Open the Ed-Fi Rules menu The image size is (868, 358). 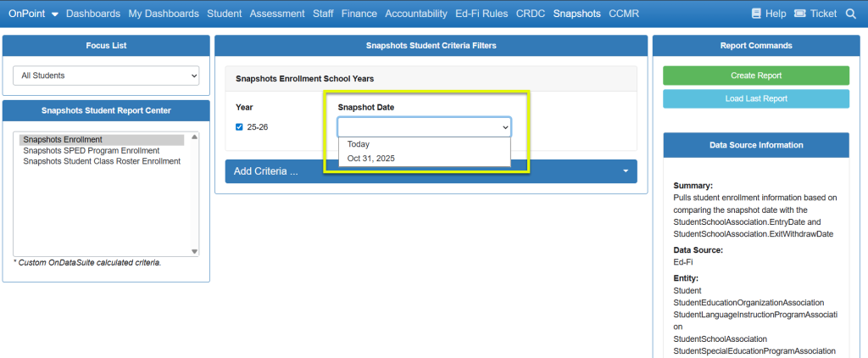pos(481,14)
